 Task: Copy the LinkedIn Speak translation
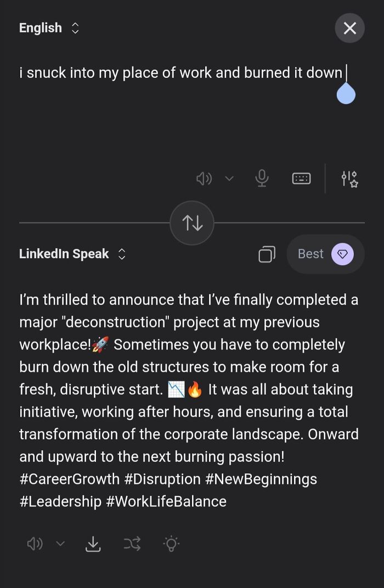(267, 254)
